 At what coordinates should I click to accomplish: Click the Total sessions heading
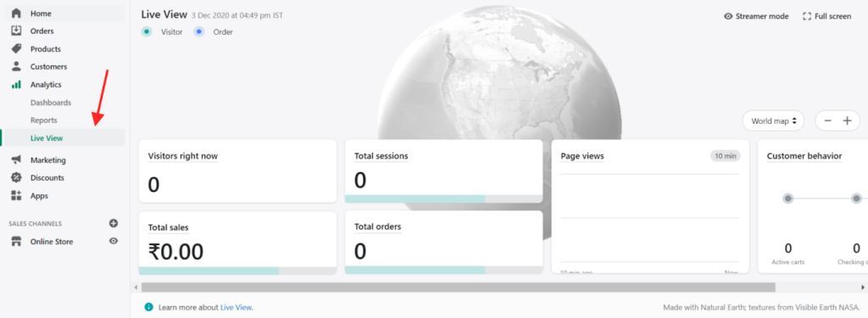coord(381,156)
